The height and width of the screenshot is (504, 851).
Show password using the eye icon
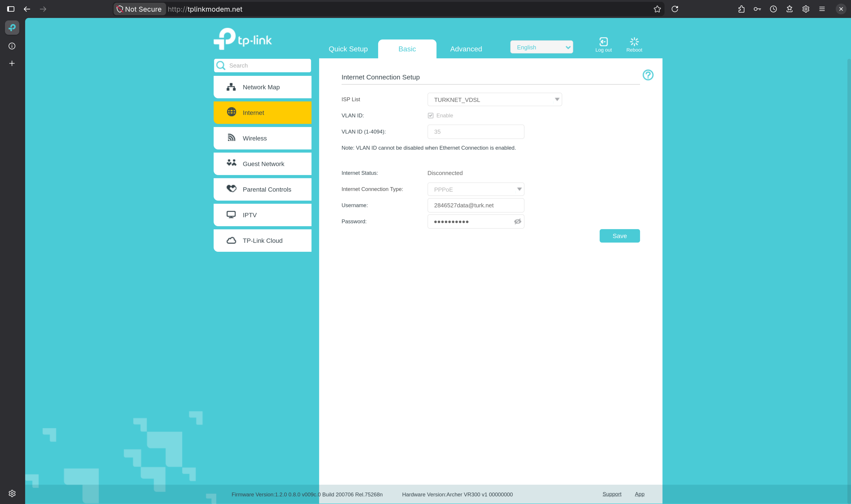[x=517, y=221]
